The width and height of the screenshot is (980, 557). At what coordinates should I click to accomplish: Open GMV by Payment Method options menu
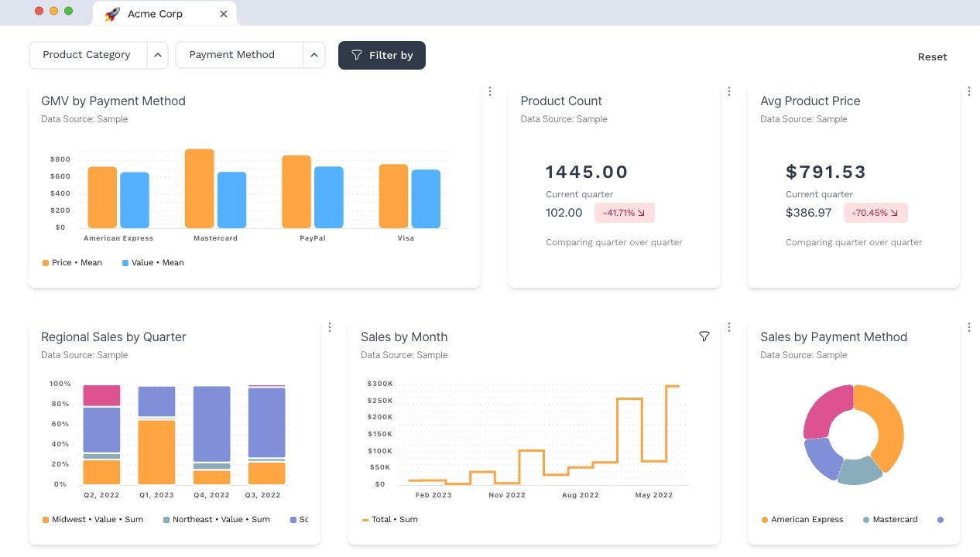489,91
